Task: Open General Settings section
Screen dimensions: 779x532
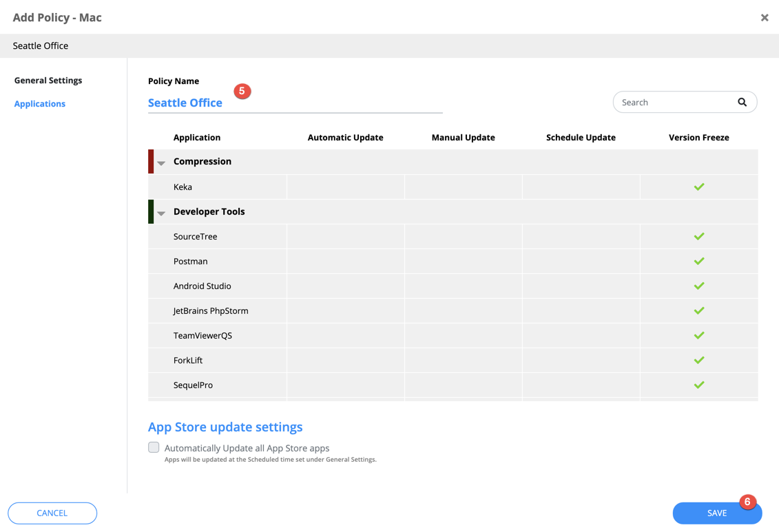Action: 48,81
